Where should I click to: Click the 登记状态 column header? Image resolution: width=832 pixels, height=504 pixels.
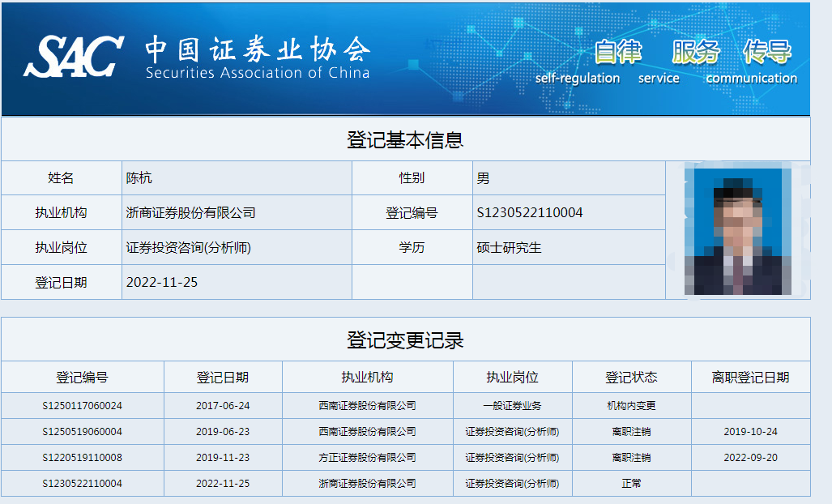[631, 378]
